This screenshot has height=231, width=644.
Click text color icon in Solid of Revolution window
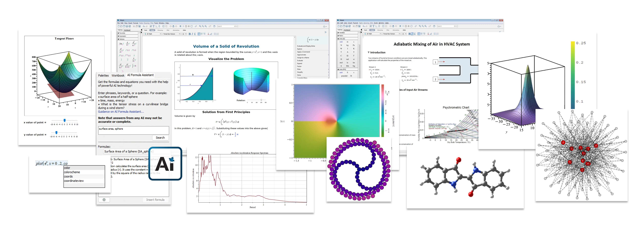[x=208, y=34]
